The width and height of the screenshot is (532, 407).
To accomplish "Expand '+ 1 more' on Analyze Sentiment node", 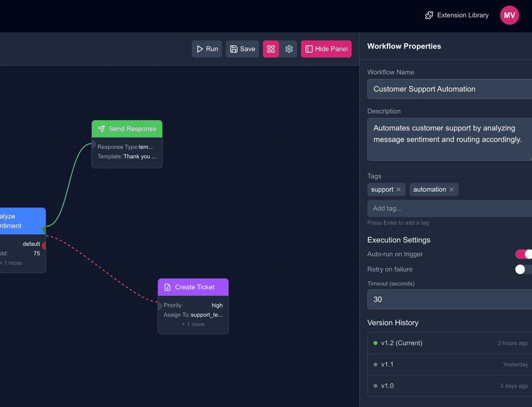I will pos(12,262).
